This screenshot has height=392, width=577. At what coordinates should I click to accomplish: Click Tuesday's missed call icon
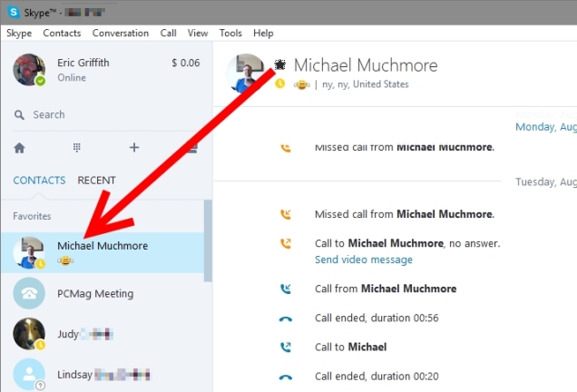(x=286, y=214)
